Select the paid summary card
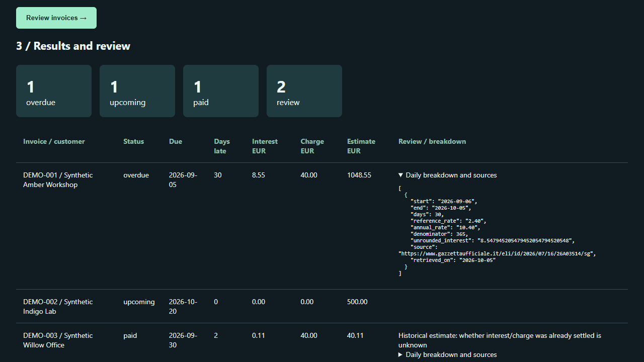Image resolution: width=644 pixels, height=362 pixels. (x=221, y=91)
